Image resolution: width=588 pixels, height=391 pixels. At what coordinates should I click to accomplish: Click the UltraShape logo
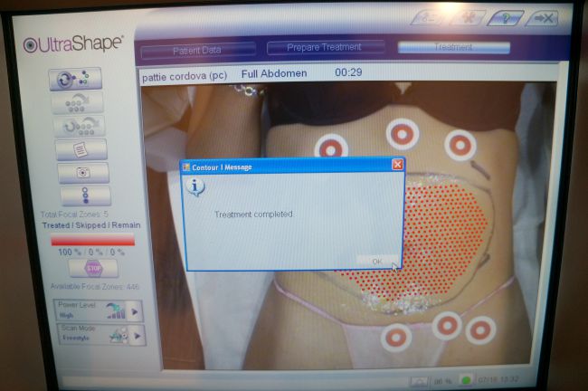[72, 44]
